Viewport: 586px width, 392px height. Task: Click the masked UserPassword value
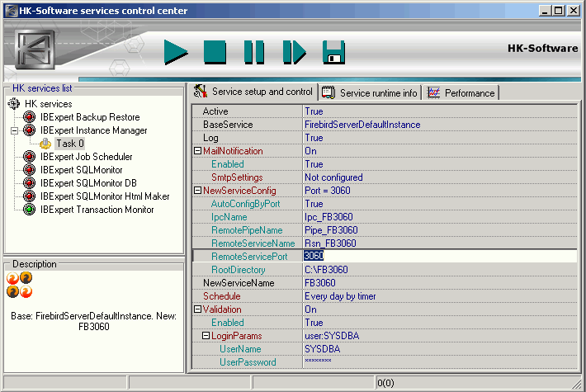click(318, 361)
